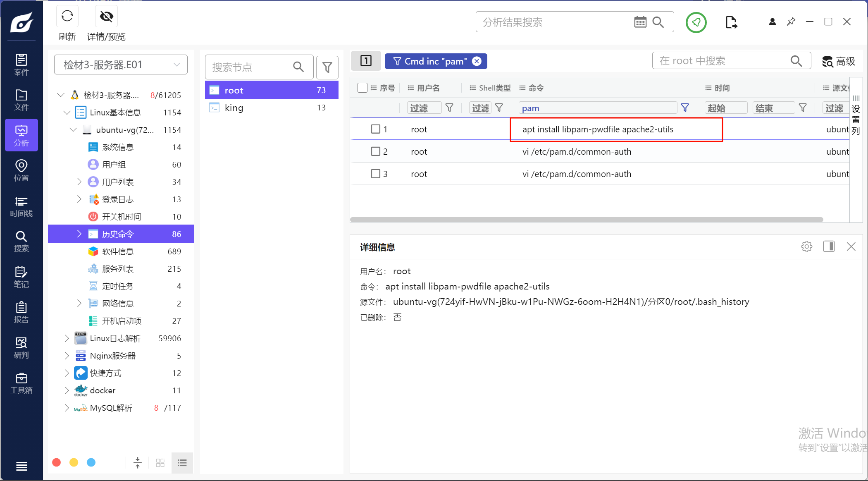
Task: Click the refresh icon in toolbar
Action: click(x=67, y=17)
